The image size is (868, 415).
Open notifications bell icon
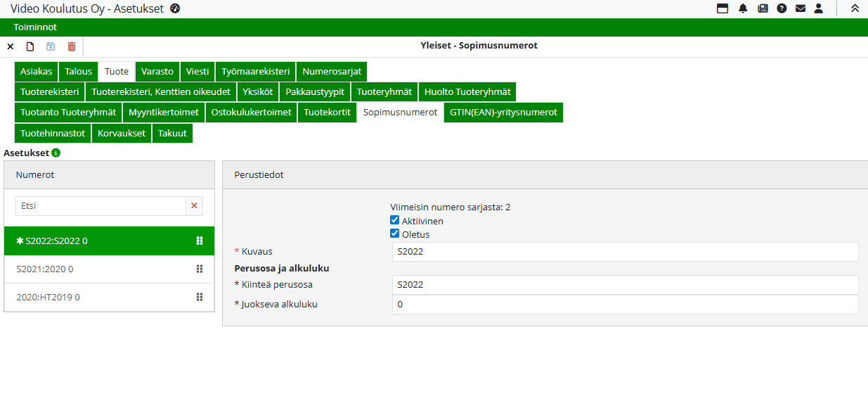click(743, 8)
